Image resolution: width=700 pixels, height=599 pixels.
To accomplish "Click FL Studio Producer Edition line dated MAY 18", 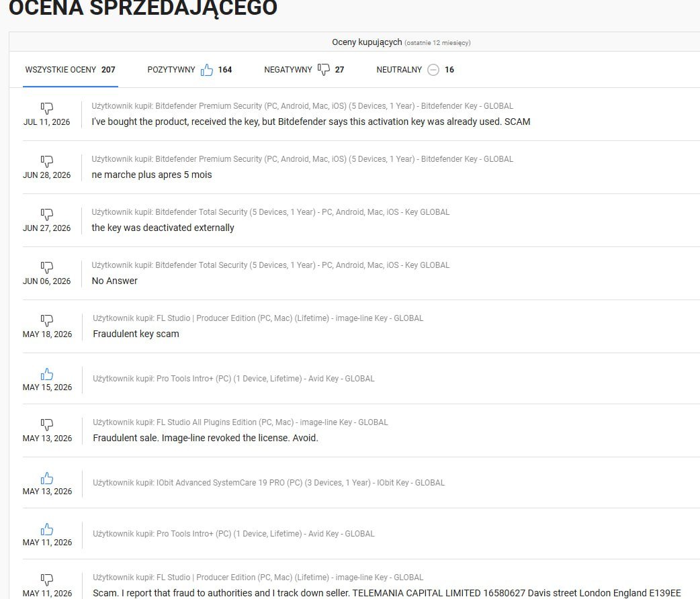I will click(x=258, y=319).
